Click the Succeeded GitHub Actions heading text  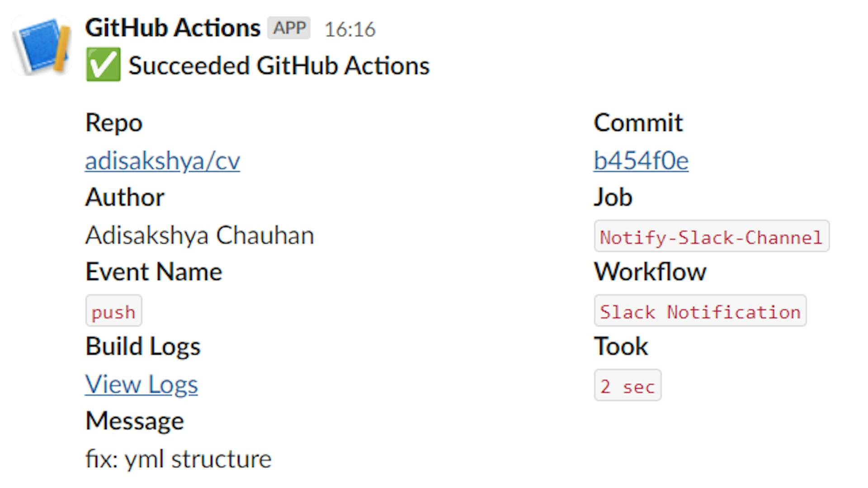click(x=278, y=66)
